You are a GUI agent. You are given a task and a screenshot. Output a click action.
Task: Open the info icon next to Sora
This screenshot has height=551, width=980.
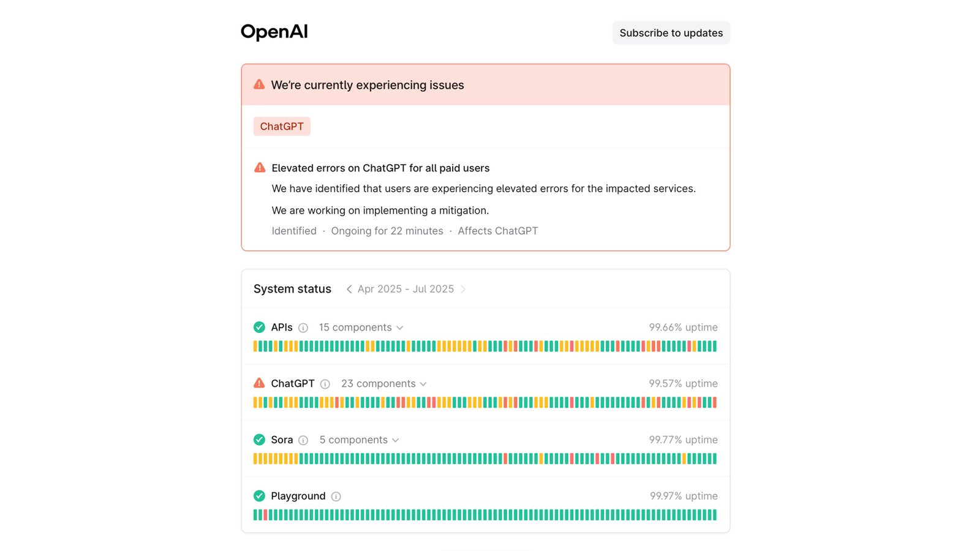[x=303, y=440]
